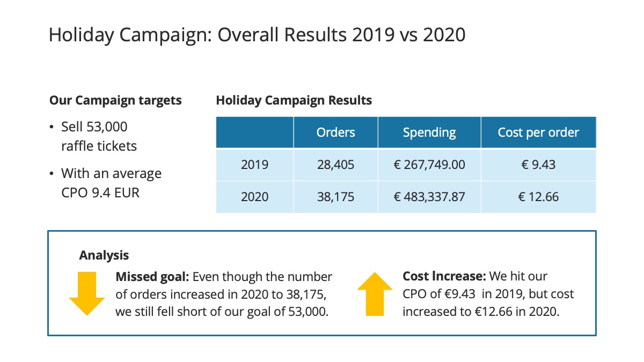Select the 2019 row label cell
This screenshot has width=644, height=362.
click(x=254, y=165)
